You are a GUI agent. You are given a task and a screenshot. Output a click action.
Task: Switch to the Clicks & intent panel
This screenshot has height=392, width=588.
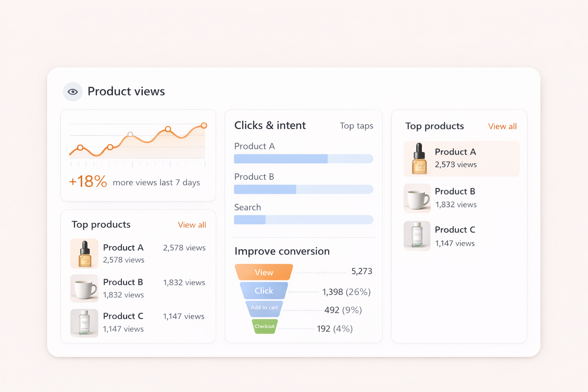pos(270,125)
